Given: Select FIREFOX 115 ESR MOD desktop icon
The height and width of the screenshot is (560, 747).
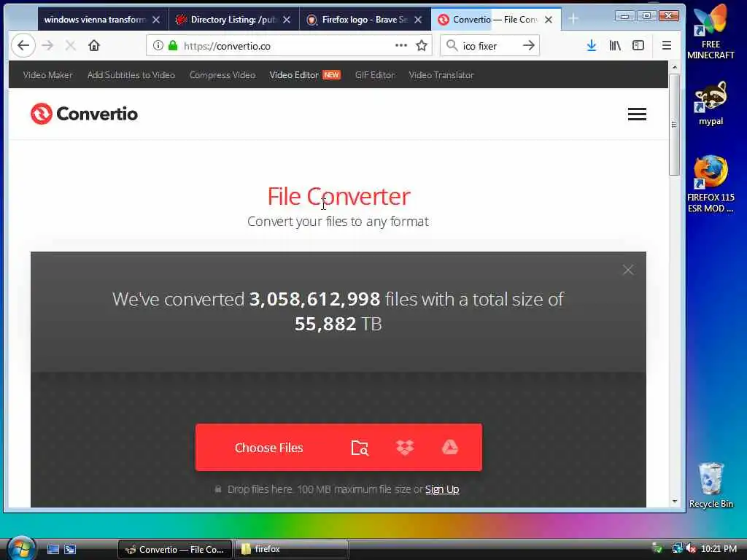Looking at the screenshot, I should tap(711, 184).
